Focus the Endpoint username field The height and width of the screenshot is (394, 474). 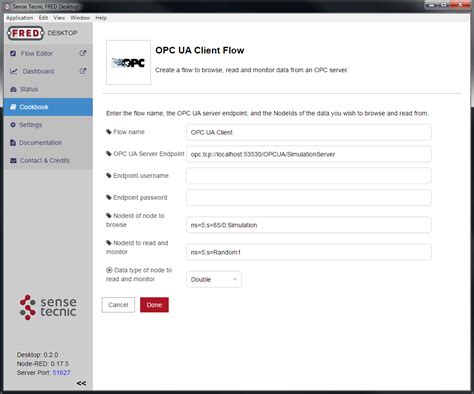[309, 176]
